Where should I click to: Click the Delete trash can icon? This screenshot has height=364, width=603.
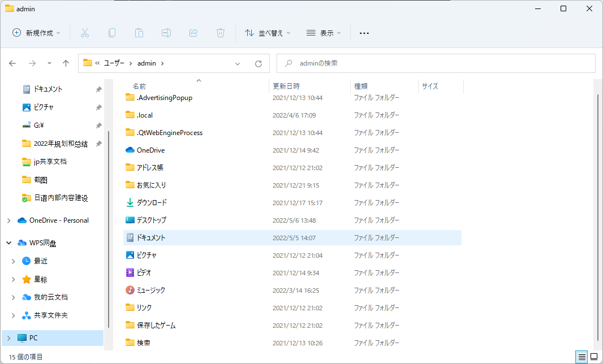pos(221,33)
